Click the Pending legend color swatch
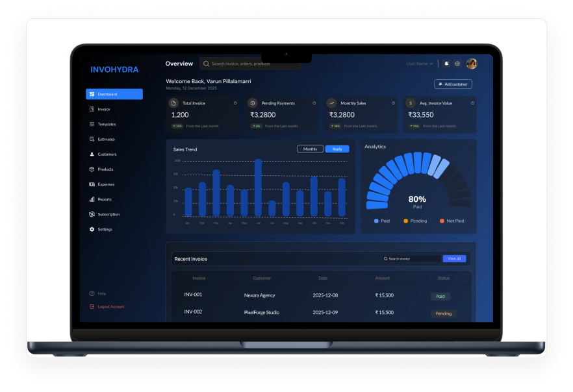Screen dimensions: 573x392 click(x=405, y=221)
